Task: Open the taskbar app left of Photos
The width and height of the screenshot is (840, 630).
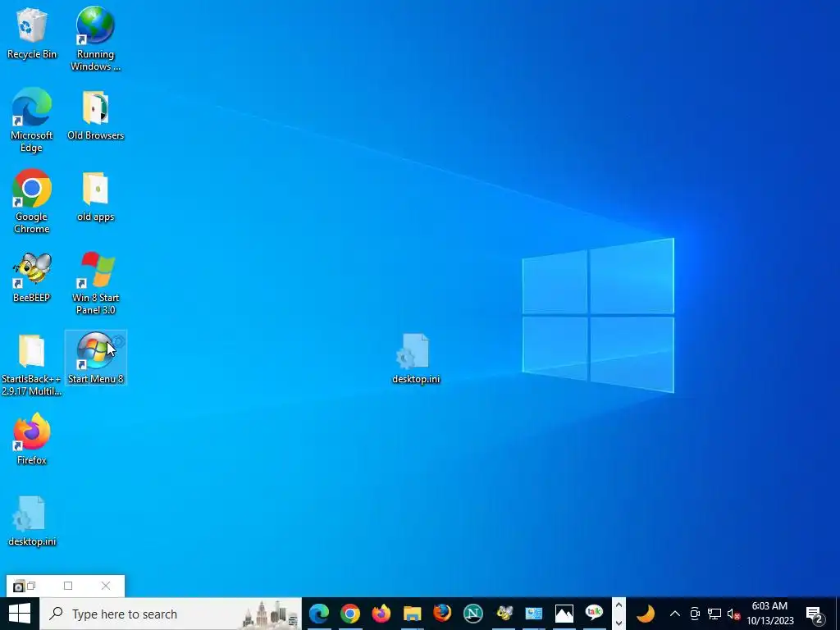Action: tap(534, 614)
